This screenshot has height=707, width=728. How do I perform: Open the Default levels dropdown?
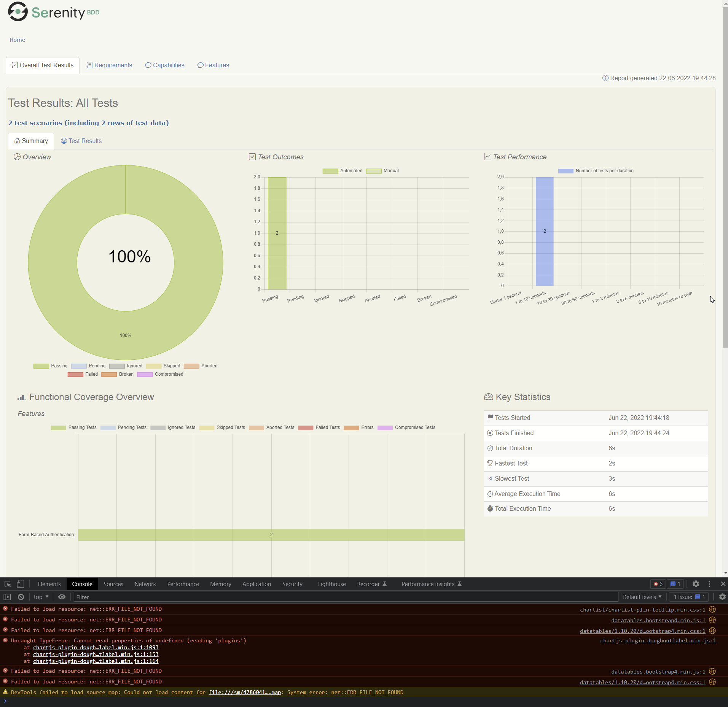coord(642,597)
